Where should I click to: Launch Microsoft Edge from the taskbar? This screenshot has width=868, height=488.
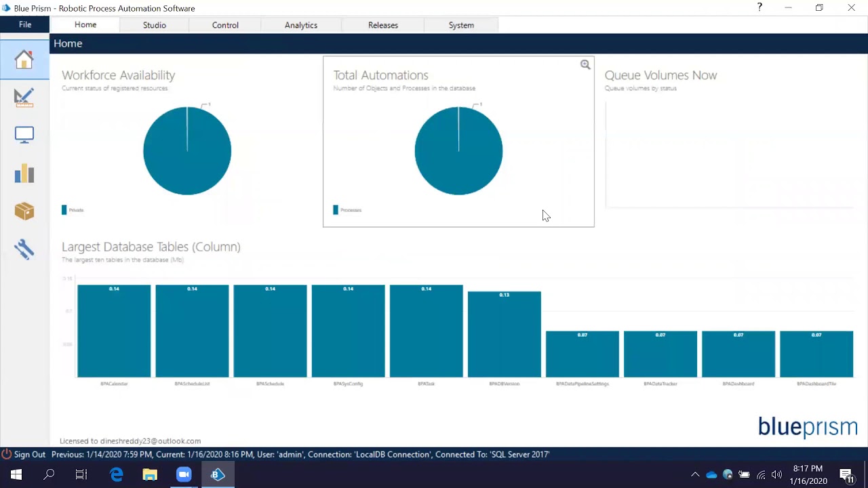[117, 474]
